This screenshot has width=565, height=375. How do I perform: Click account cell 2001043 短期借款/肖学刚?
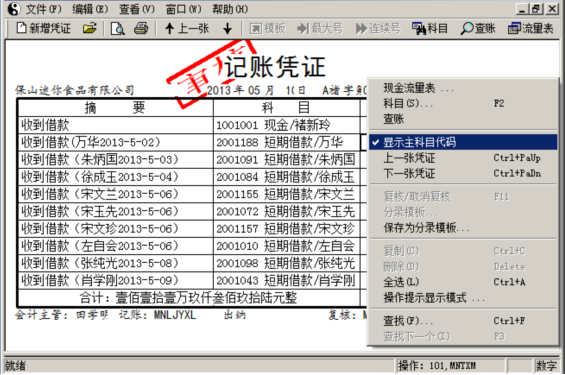click(287, 281)
